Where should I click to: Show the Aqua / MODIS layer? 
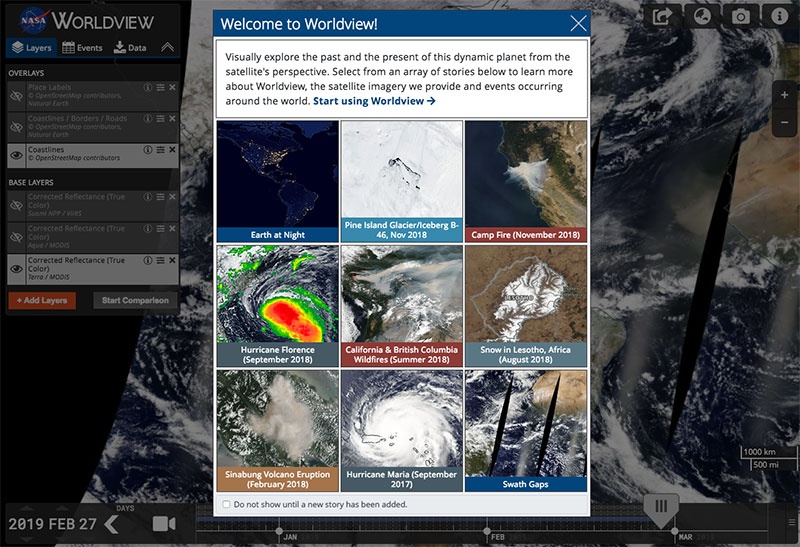tap(16, 237)
